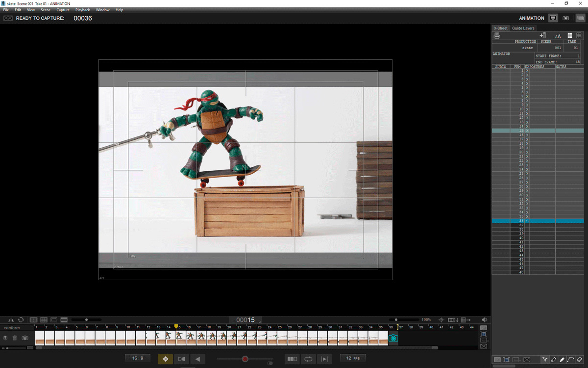The width and height of the screenshot is (588, 368).
Task: Toggle the frame visibility icon in timeline
Action: point(5,338)
